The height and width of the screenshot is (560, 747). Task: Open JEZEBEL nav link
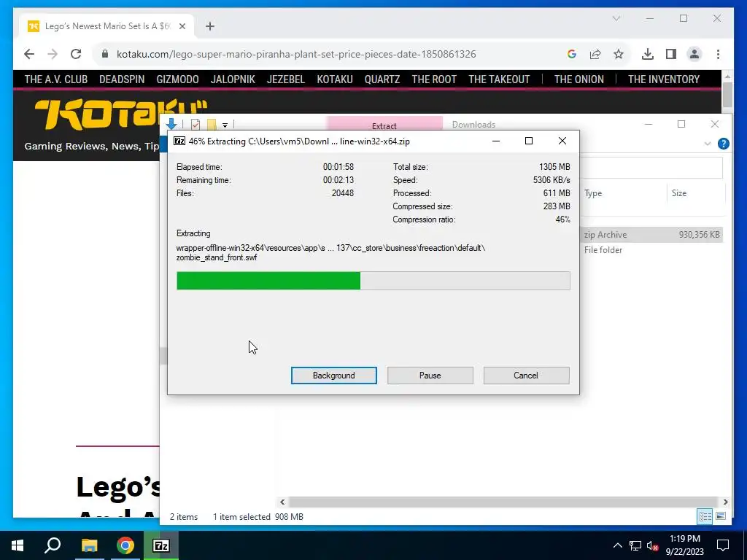(x=286, y=79)
